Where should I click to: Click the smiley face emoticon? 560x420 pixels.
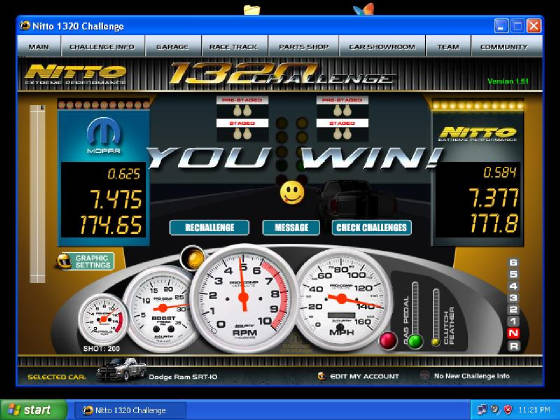tap(292, 192)
